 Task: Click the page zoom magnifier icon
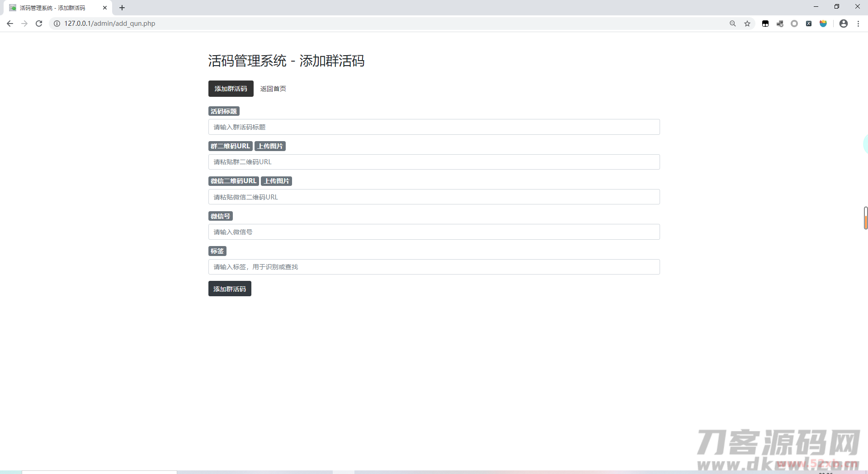(733, 23)
